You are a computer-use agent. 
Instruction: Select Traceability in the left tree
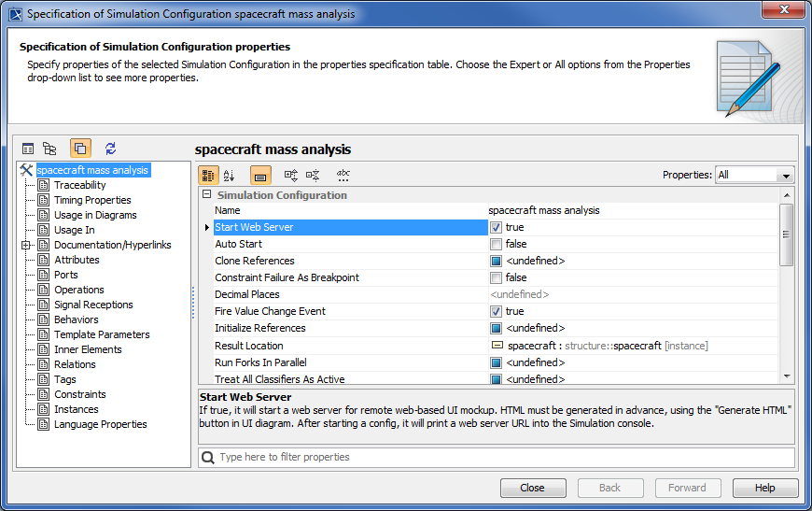79,185
